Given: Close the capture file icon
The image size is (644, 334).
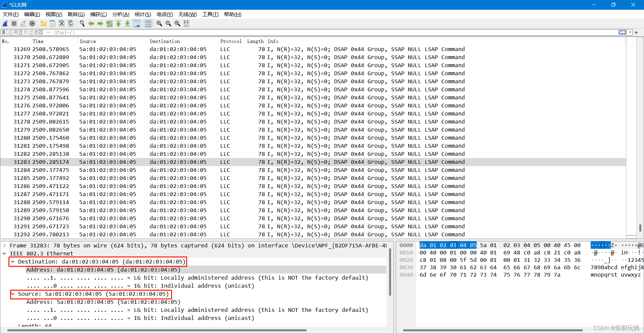Looking at the screenshot, I should point(62,23).
